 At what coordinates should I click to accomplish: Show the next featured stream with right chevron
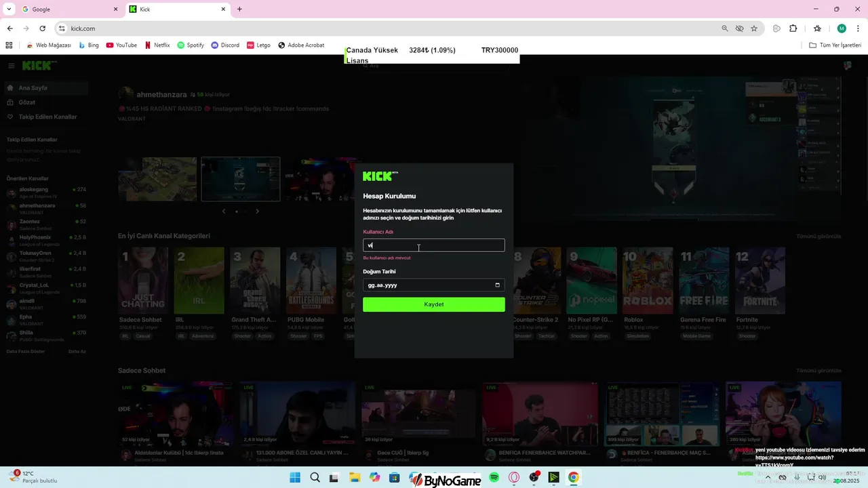pos(257,211)
